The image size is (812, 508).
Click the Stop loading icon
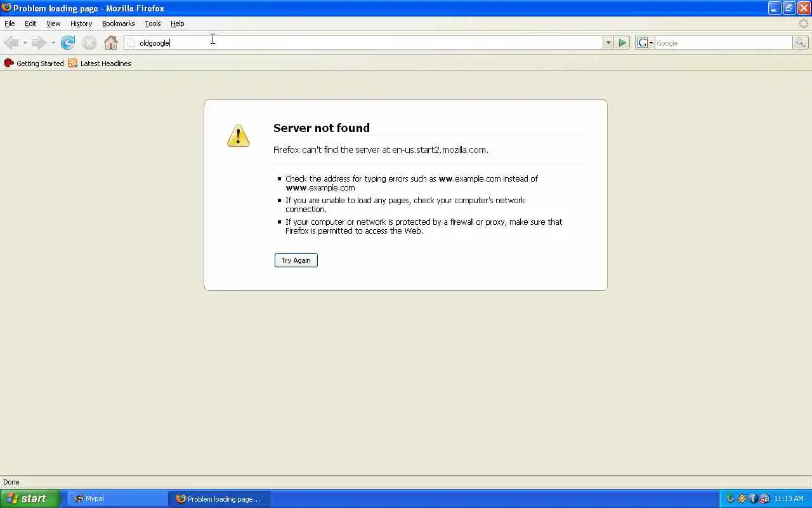click(x=89, y=43)
